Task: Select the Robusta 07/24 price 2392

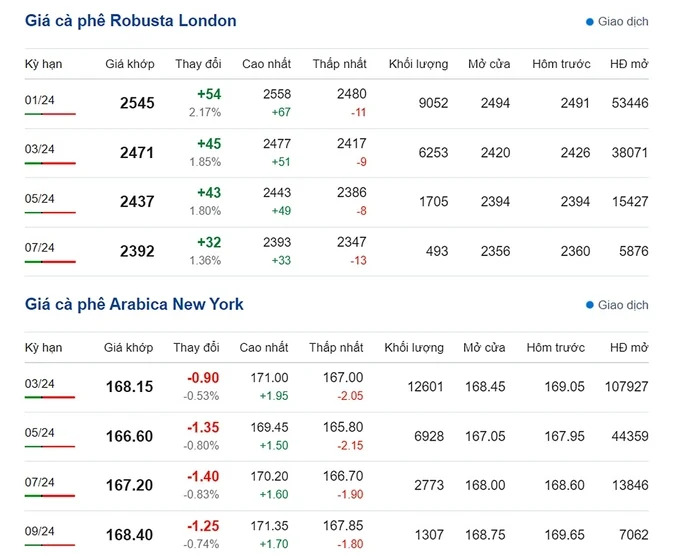Action: pyautogui.click(x=137, y=252)
